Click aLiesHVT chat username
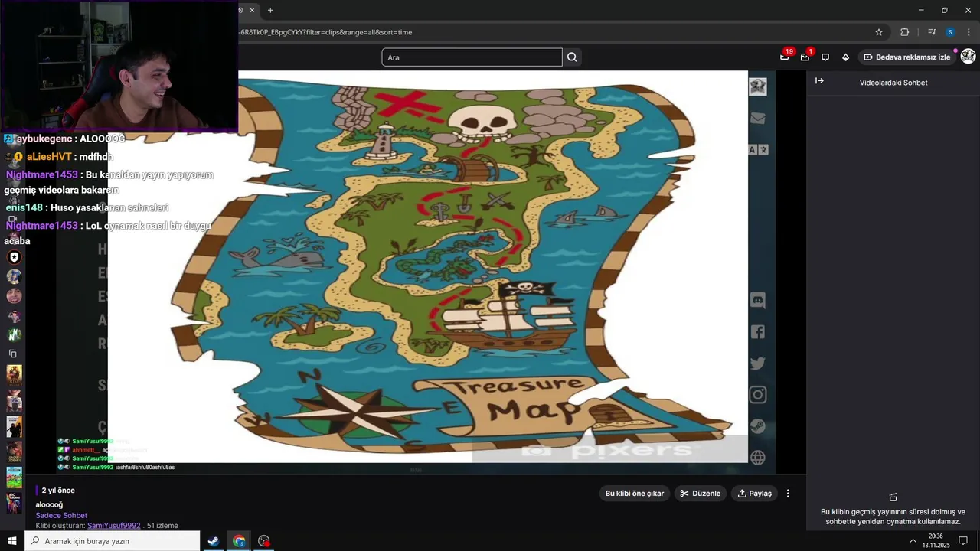 click(x=48, y=157)
